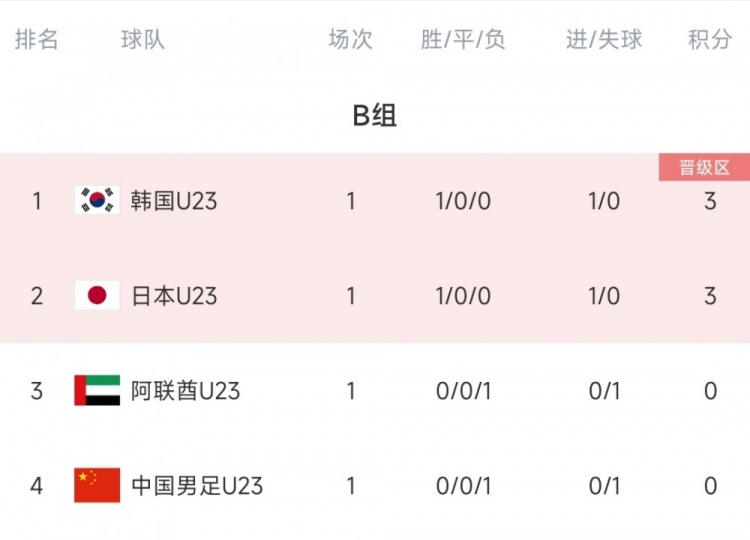
Task: Open the 中国男足U23 team page
Action: (197, 486)
